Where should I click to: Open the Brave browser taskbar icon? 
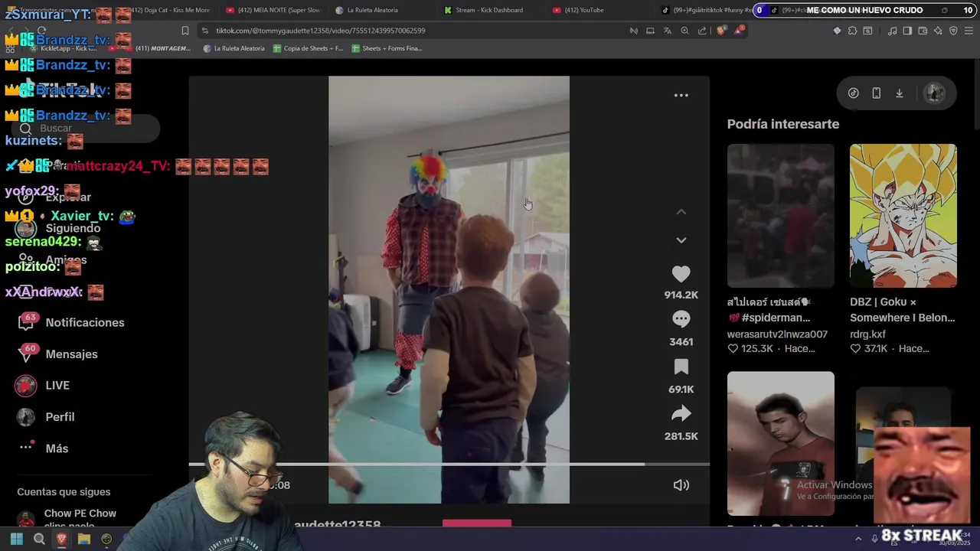click(61, 539)
